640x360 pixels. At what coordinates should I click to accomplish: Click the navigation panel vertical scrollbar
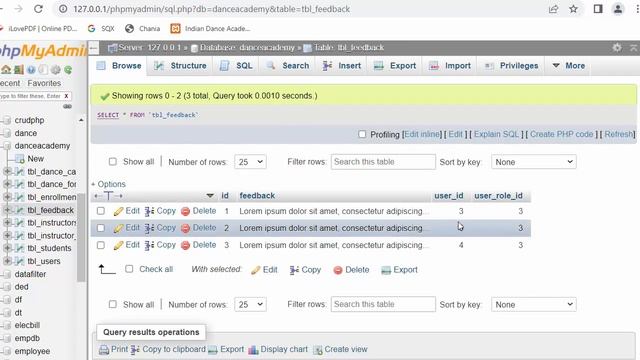pos(82,238)
